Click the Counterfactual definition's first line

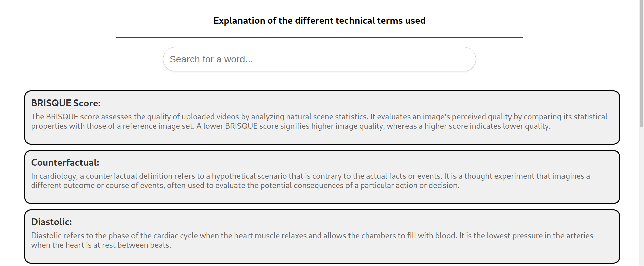pyautogui.click(x=310, y=176)
